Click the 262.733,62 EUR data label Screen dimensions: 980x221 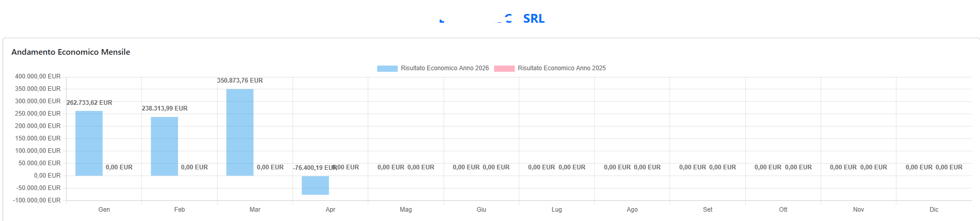(x=89, y=103)
